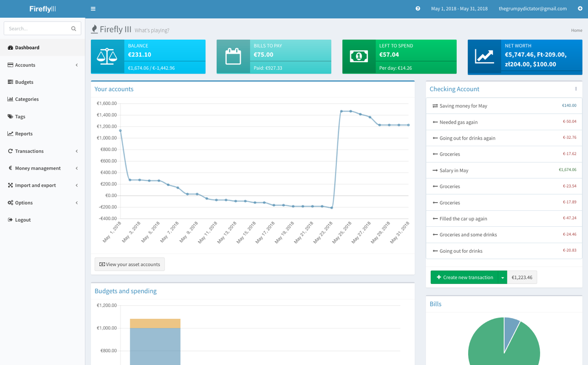Click the bills calendar icon
Viewport: 588px width, 365px height.
click(x=233, y=57)
